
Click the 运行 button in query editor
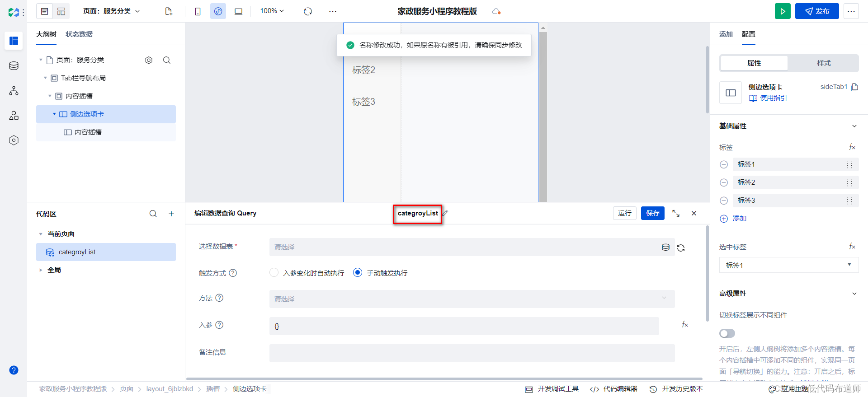click(x=625, y=213)
